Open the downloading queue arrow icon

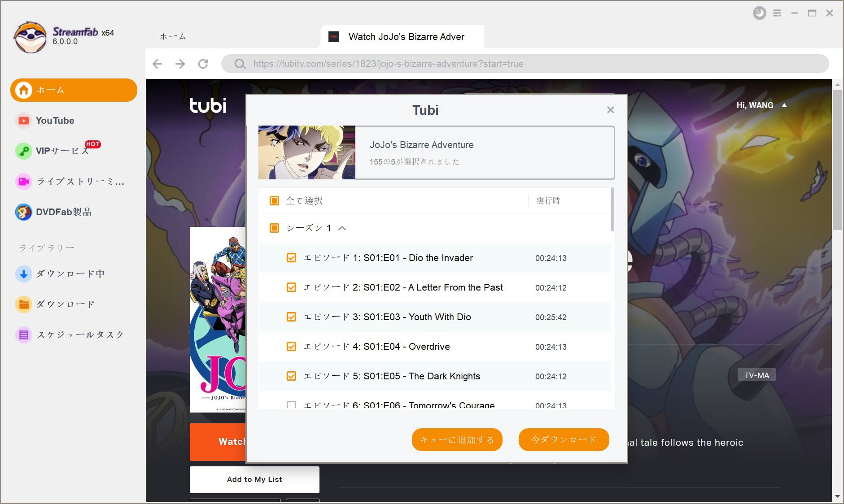[23, 274]
